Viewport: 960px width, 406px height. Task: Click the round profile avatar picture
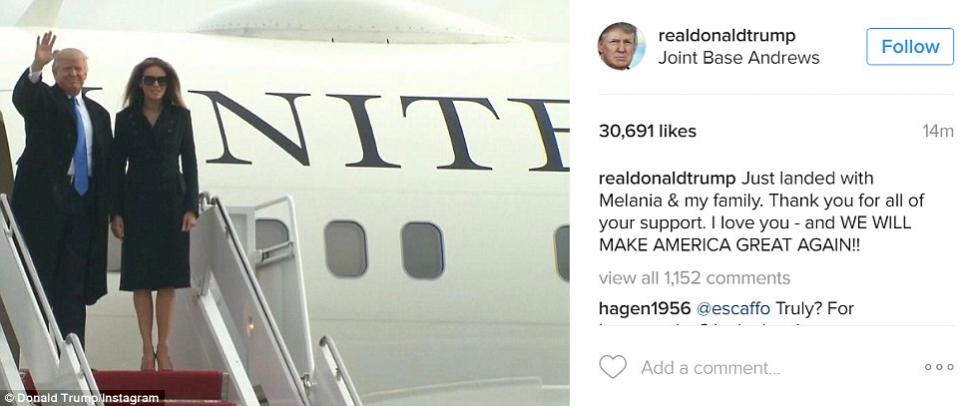tap(621, 46)
